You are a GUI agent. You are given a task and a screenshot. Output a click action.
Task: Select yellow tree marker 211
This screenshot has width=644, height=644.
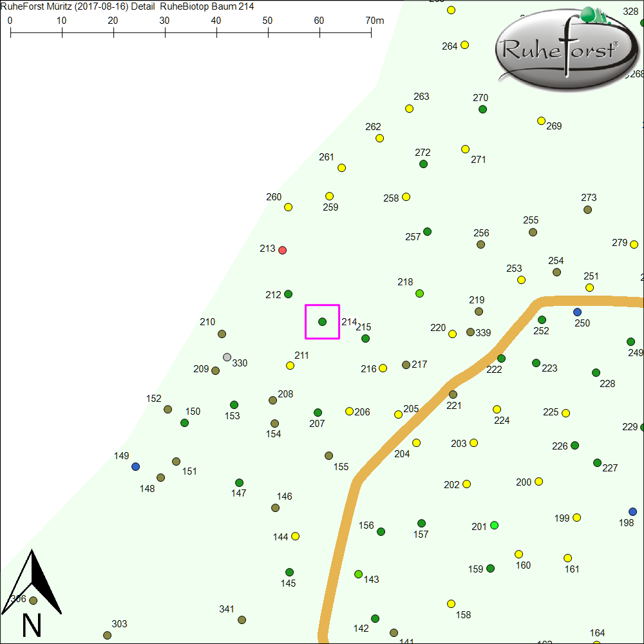tap(290, 365)
